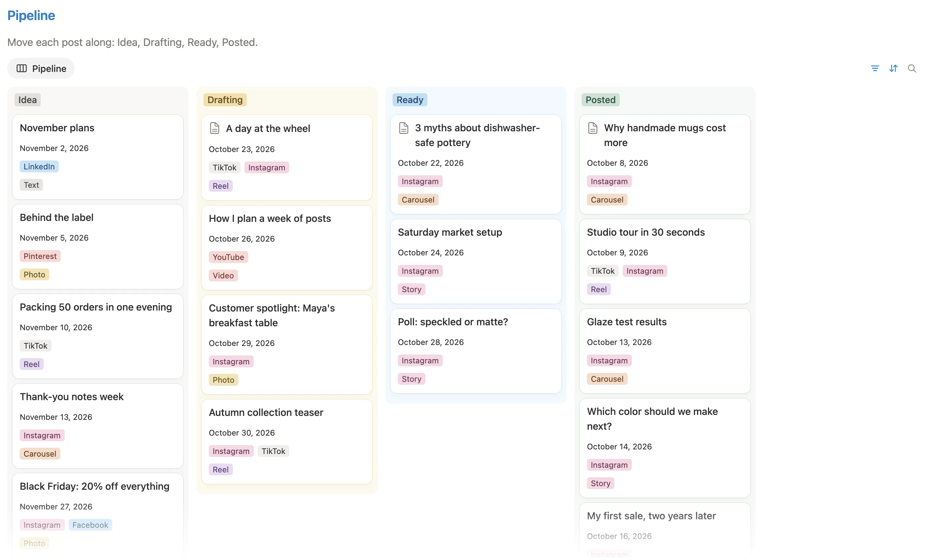Open How I plan a week of posts
Viewport: 927px width, 560px height.
pos(287,248)
